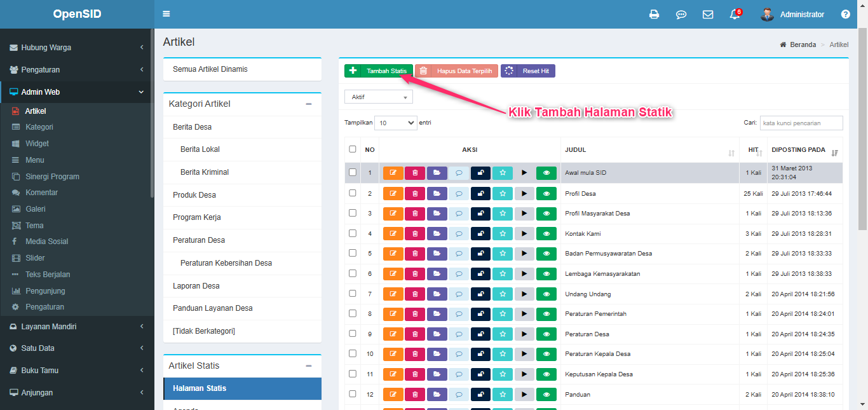Click the Tambah Statis button
Viewport: 868px width, 410px height.
(x=379, y=71)
